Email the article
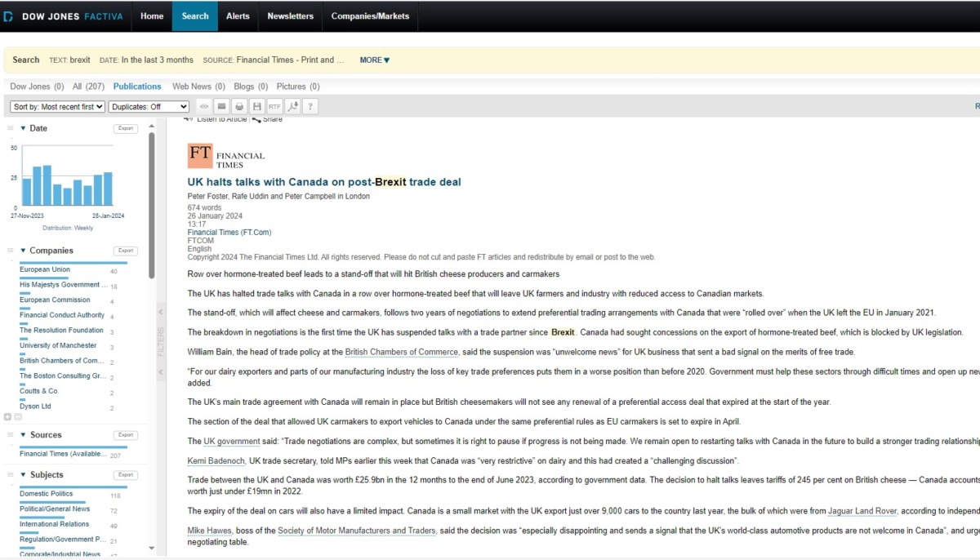980x560 pixels. pyautogui.click(x=221, y=106)
